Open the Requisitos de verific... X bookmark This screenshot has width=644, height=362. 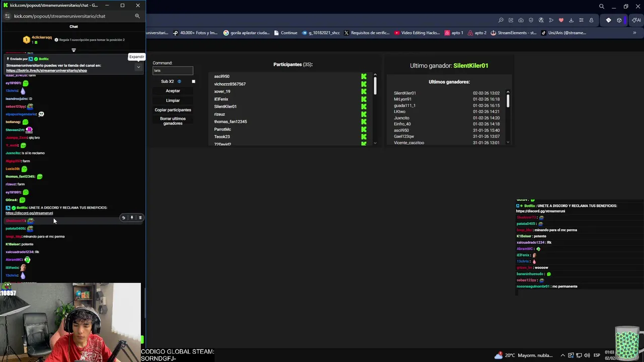point(367,33)
